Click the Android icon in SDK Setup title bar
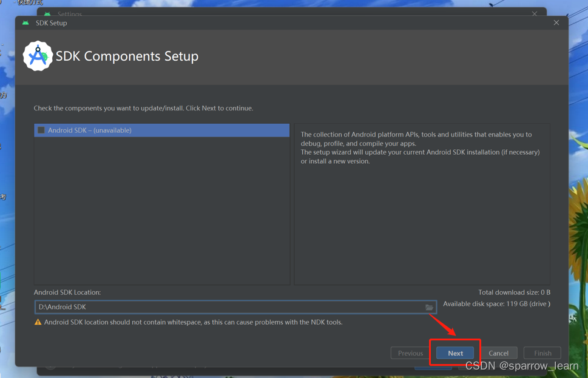 pos(25,23)
